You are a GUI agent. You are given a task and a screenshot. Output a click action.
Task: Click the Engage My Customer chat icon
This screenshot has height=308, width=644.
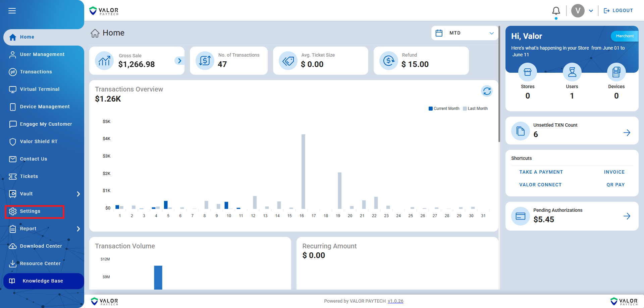pyautogui.click(x=13, y=124)
